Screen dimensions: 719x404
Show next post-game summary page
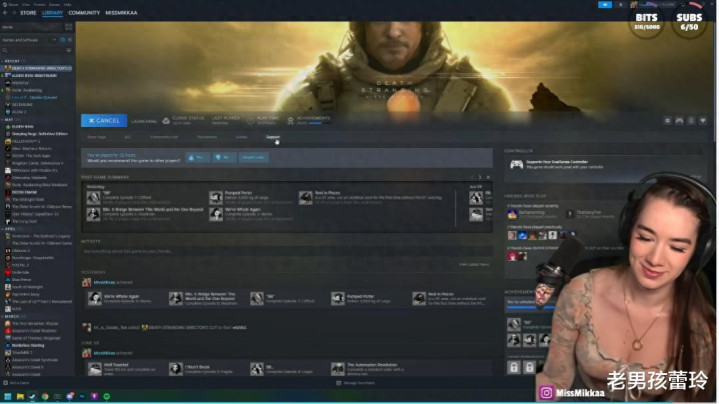pyautogui.click(x=480, y=177)
